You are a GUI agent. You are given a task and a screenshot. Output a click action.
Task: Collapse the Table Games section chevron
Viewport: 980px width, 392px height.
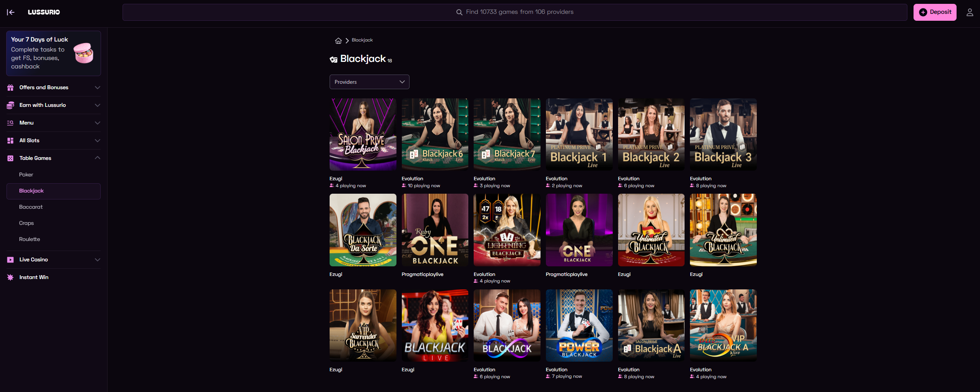click(x=98, y=158)
